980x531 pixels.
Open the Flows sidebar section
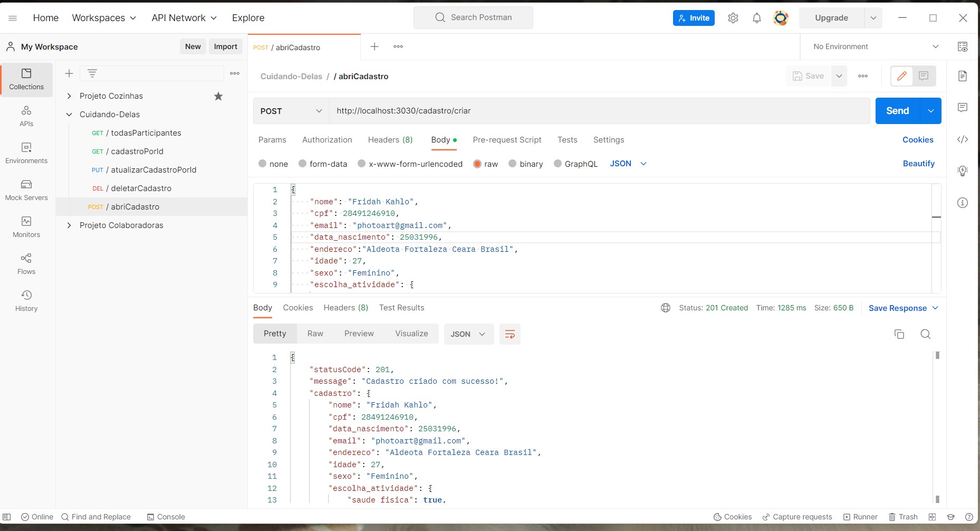(26, 264)
